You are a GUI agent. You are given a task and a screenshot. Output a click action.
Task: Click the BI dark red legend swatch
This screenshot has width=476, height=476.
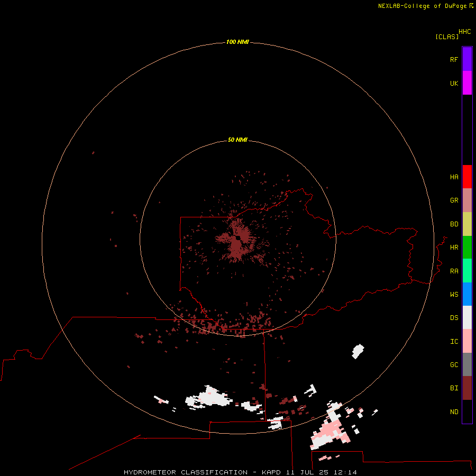(x=467, y=388)
